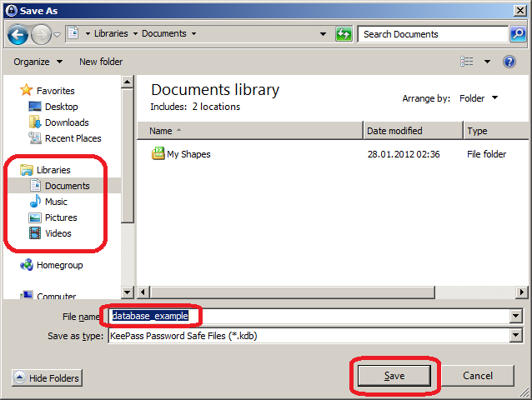Expand the Arrange by Folder dropdown
Screen dimensions: 532x400
point(479,98)
